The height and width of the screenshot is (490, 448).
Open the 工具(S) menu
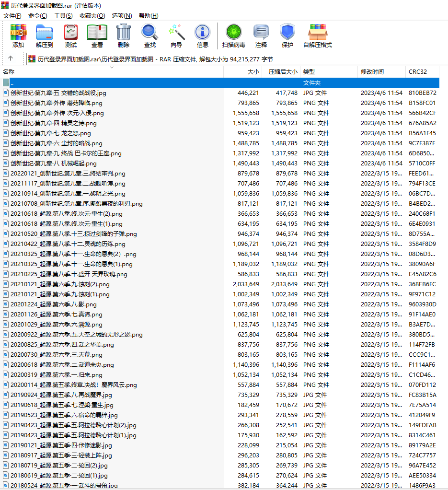(x=63, y=16)
